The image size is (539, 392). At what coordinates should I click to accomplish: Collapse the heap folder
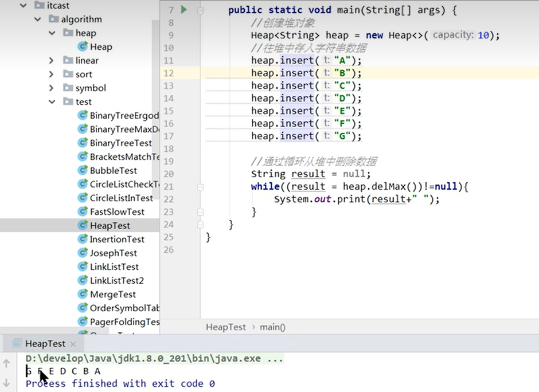click(x=52, y=33)
